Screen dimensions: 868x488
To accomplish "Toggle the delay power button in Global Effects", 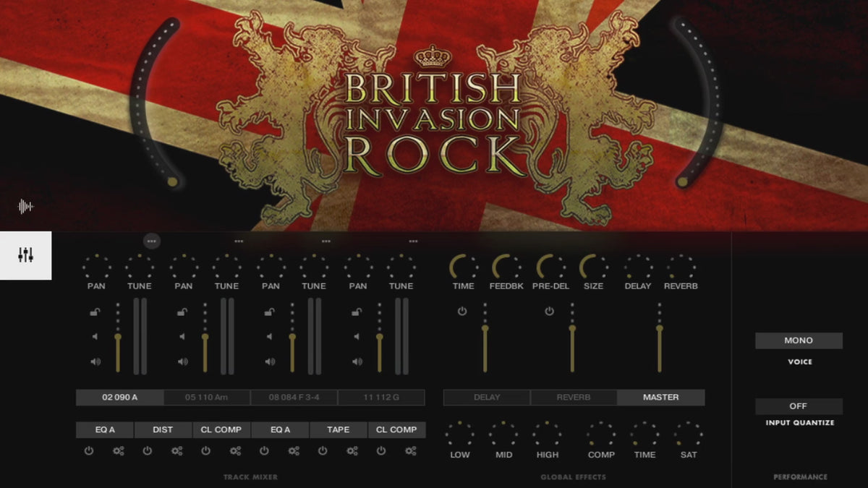I will click(461, 312).
